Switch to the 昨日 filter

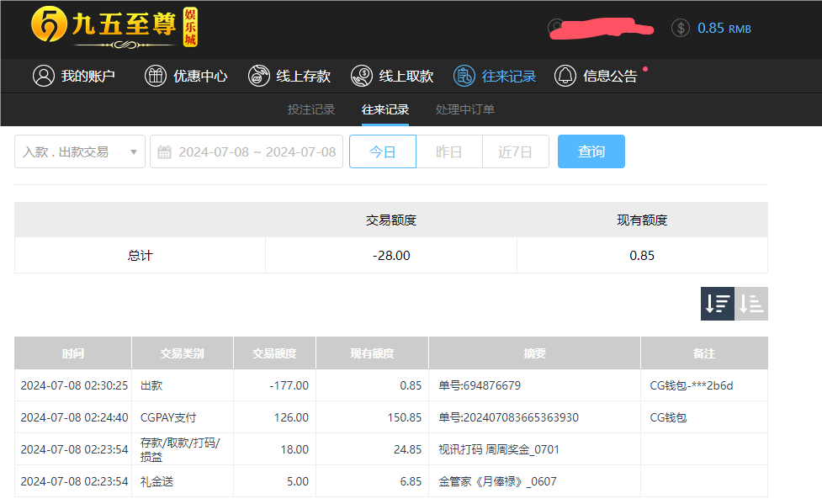coord(448,151)
